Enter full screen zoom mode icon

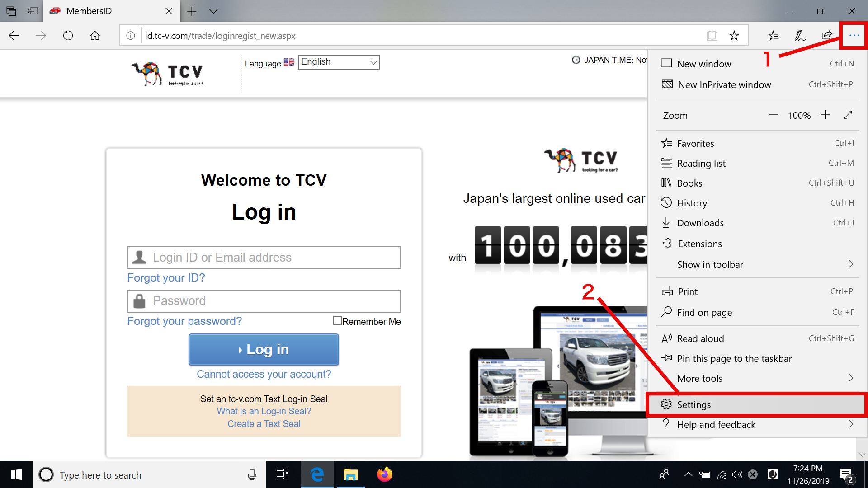(848, 115)
